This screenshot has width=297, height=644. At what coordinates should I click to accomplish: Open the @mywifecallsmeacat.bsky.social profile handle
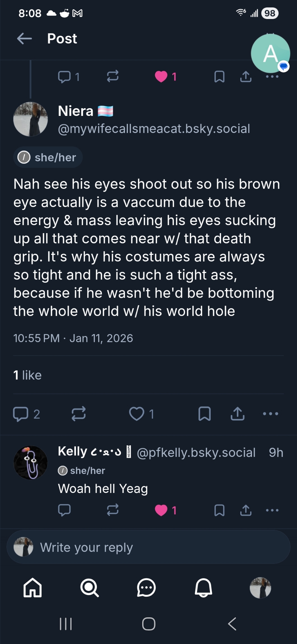click(x=154, y=129)
